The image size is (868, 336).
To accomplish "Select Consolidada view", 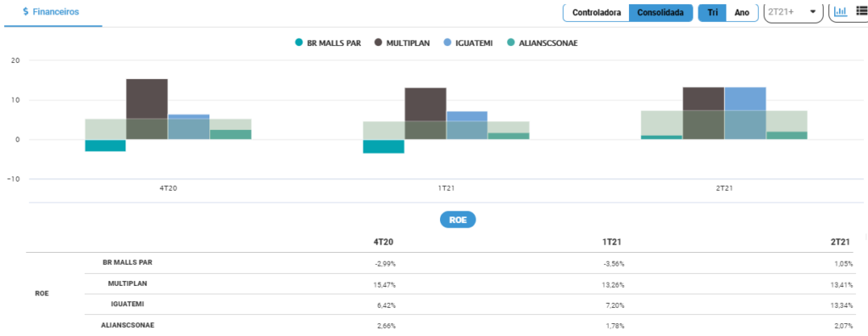I will pyautogui.click(x=661, y=13).
